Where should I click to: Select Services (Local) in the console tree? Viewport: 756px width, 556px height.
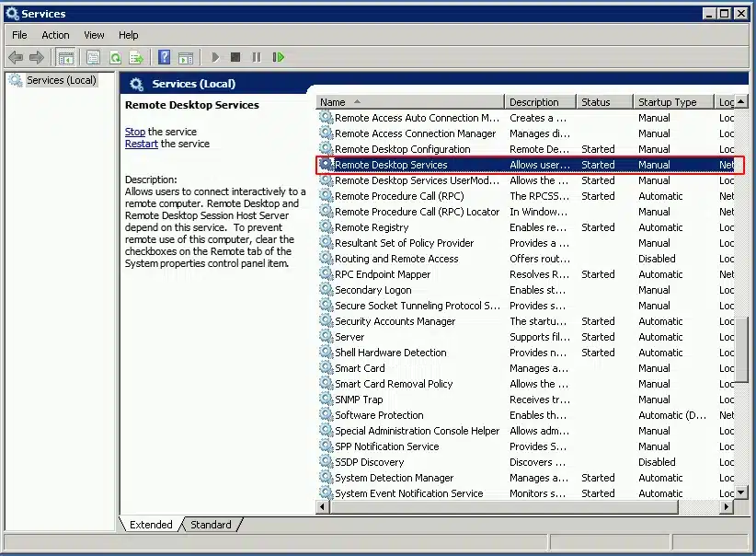click(62, 80)
